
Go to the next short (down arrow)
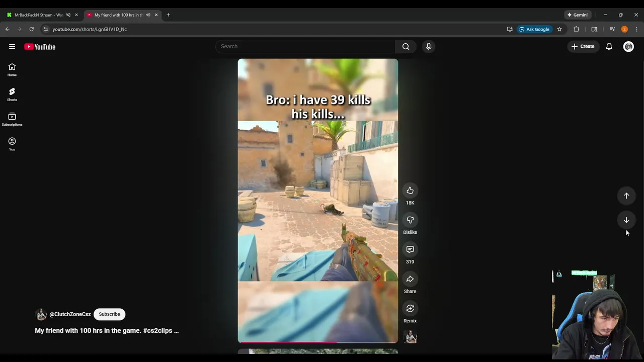(x=626, y=220)
